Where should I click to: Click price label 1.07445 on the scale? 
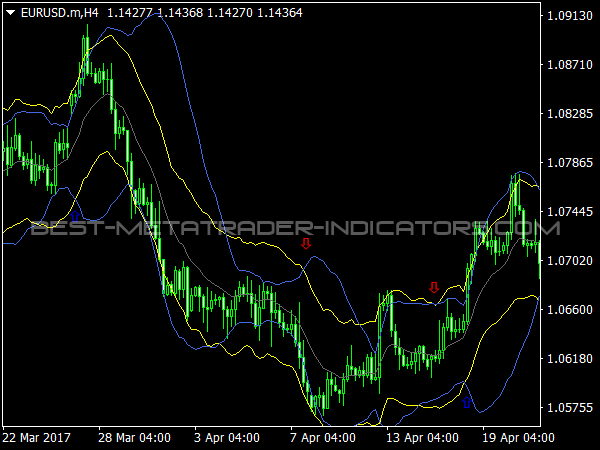570,212
